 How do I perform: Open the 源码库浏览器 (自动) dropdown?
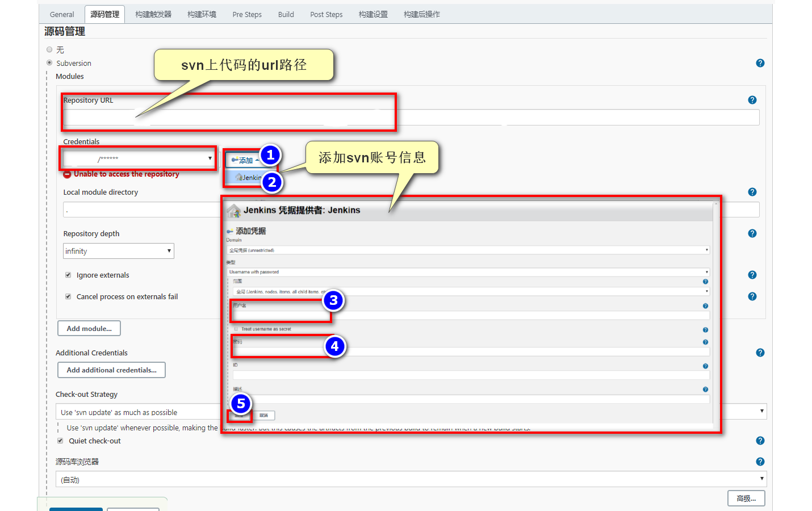(411, 479)
